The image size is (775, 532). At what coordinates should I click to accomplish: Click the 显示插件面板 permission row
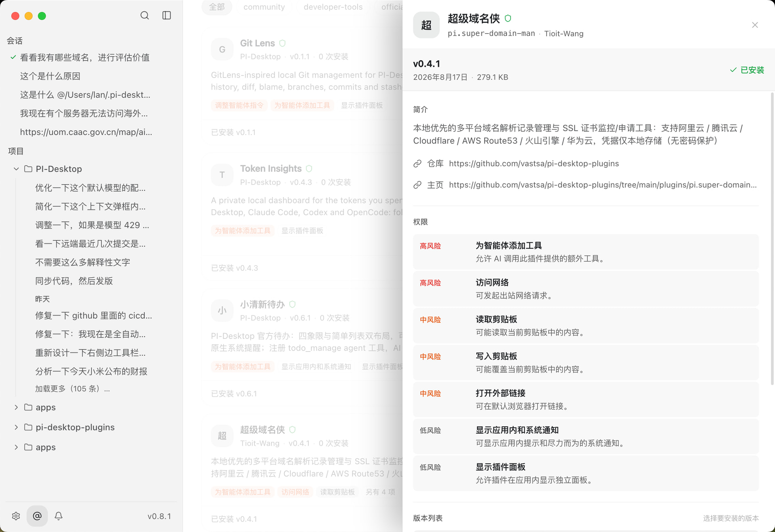[x=586, y=473]
